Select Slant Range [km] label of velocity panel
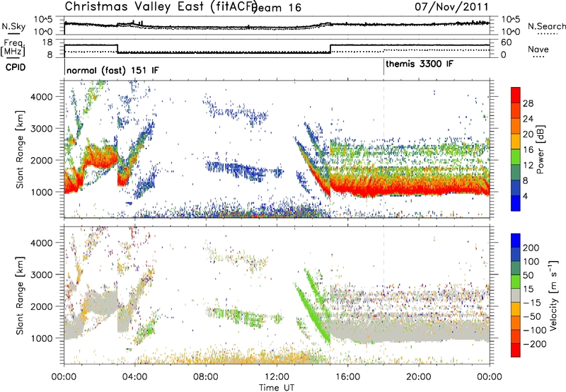The width and height of the screenshot is (566, 392). (20, 296)
